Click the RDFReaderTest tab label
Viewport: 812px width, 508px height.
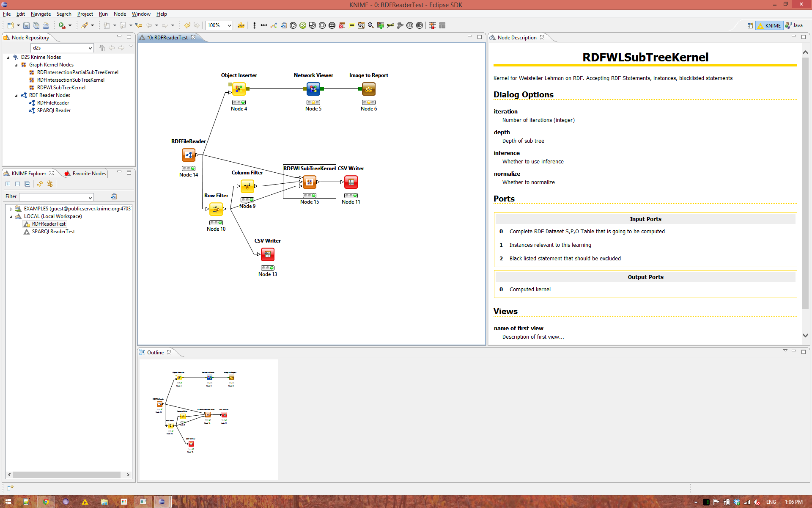(169, 37)
